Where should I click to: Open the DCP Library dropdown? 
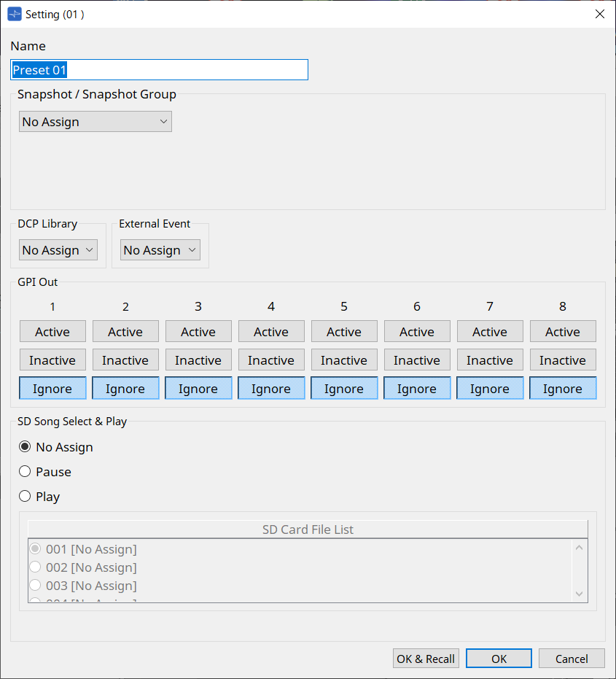point(58,249)
